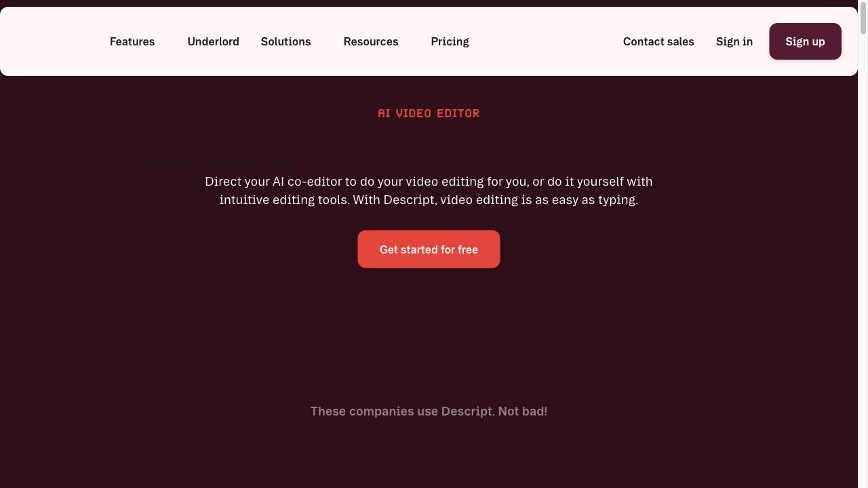The width and height of the screenshot is (868, 488).
Task: Open the Sign in link
Action: (734, 41)
